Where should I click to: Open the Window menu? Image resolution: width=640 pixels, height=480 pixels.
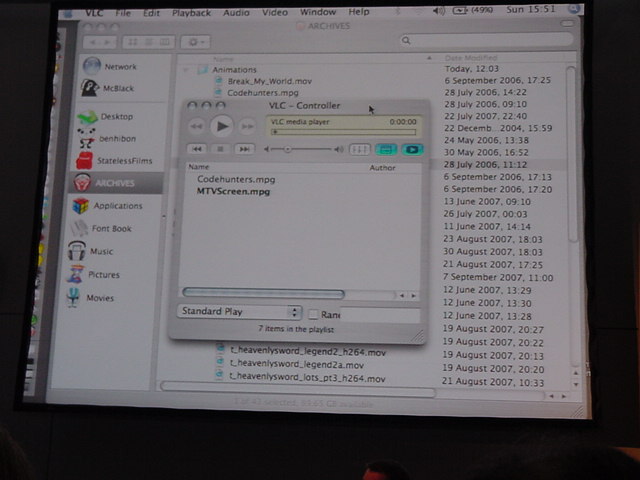pos(318,12)
